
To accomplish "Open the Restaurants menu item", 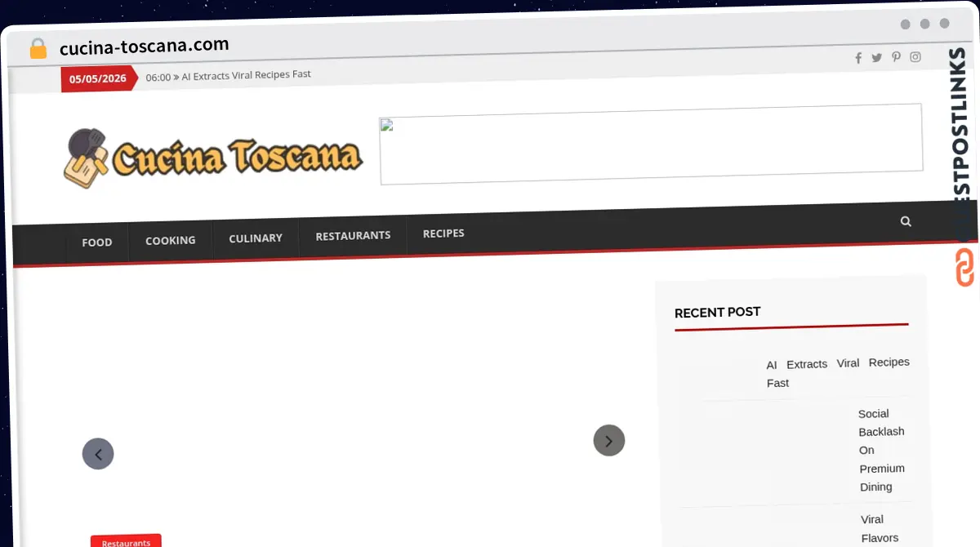I will coord(353,235).
